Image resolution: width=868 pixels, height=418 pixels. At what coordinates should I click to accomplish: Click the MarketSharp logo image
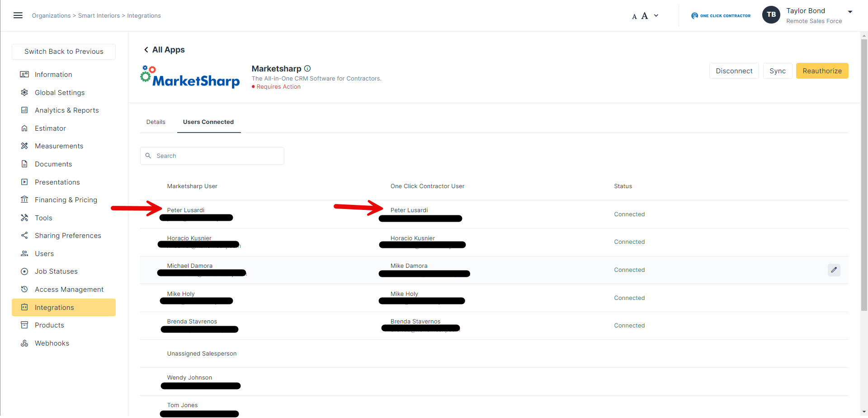tap(190, 77)
